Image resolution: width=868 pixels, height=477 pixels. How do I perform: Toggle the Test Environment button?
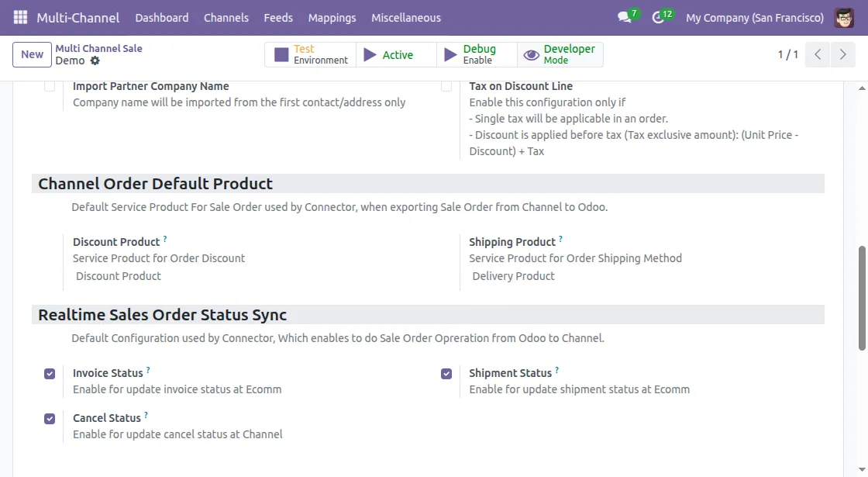[x=311, y=54]
